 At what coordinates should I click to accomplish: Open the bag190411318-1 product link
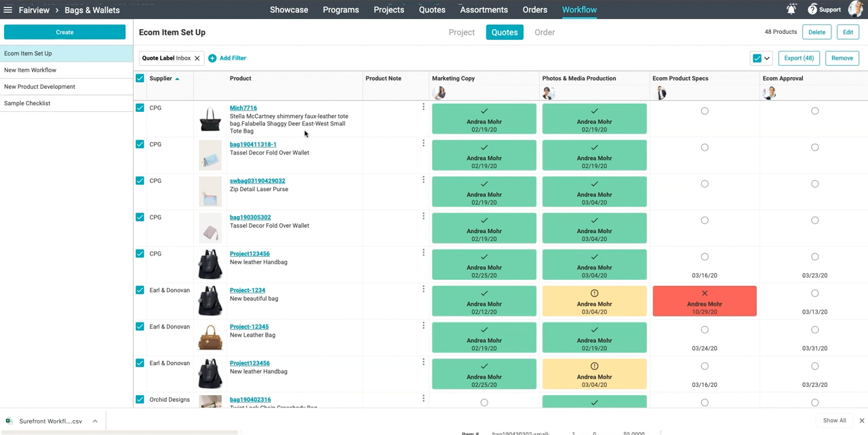tap(253, 144)
